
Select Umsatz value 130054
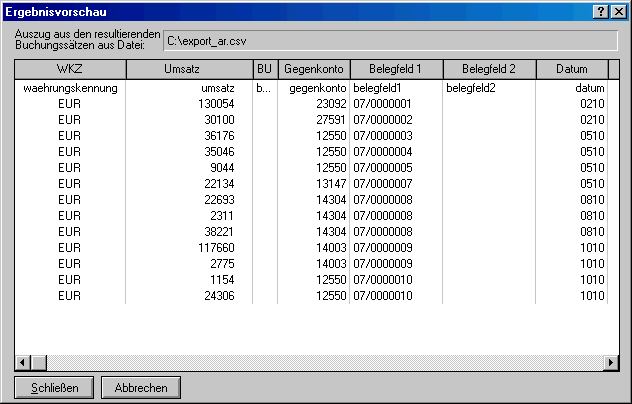click(216, 104)
